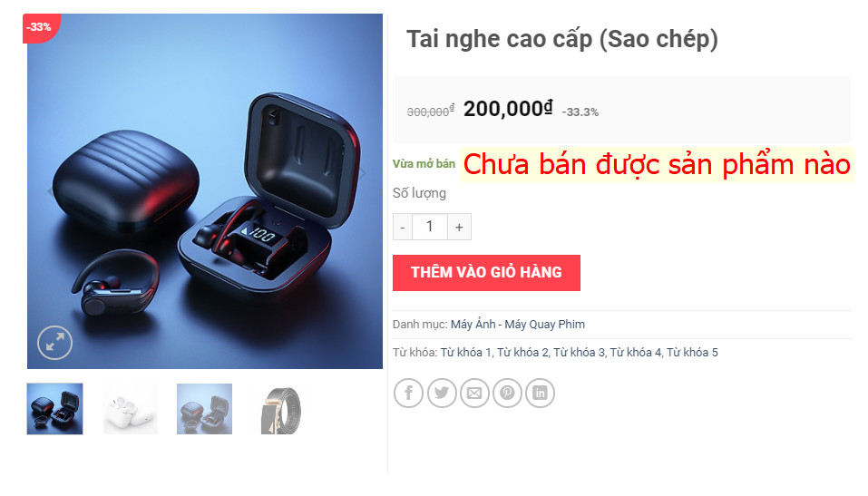Open Từ khóa 1 tag link
Image resolution: width=868 pixels, height=496 pixels.
465,353
